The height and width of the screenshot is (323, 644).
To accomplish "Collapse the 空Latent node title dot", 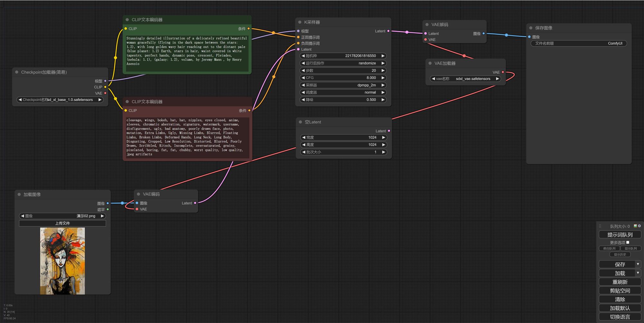I will click(300, 122).
